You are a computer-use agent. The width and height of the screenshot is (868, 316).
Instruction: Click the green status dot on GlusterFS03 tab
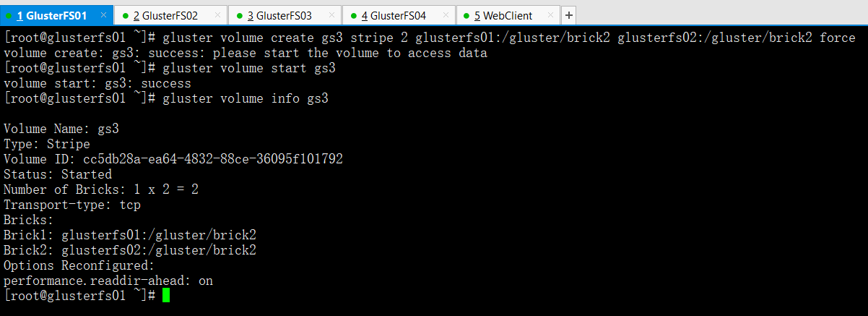pyautogui.click(x=240, y=16)
